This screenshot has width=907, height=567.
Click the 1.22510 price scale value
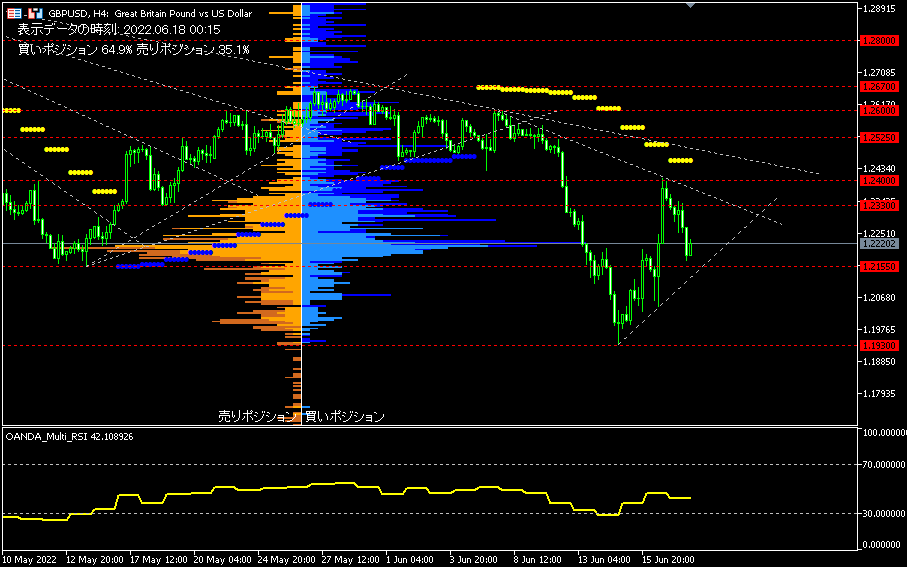(879, 233)
